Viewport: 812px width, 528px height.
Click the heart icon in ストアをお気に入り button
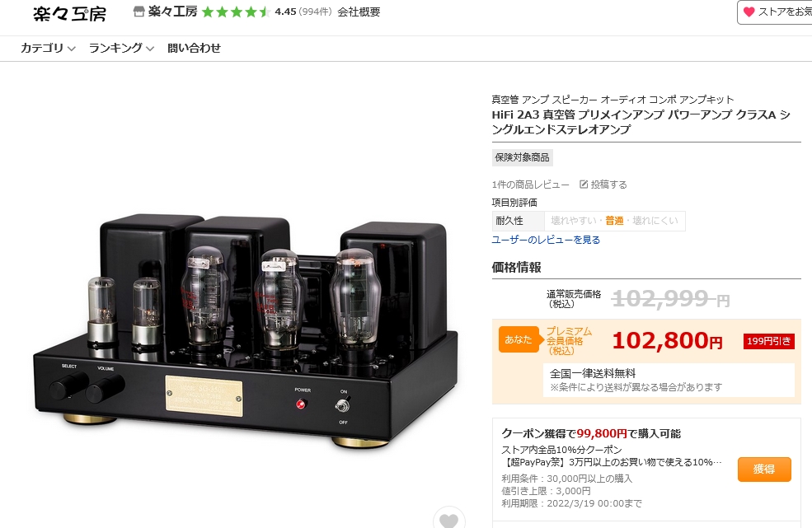[749, 12]
